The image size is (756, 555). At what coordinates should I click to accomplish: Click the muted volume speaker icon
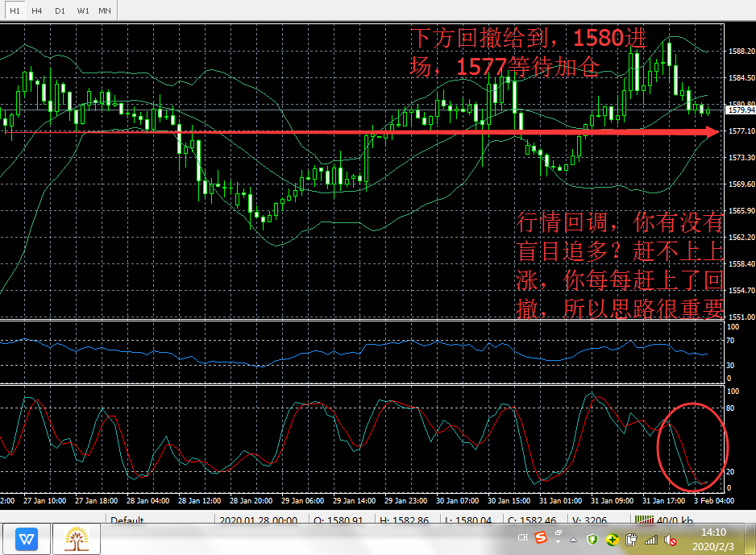click(x=671, y=540)
